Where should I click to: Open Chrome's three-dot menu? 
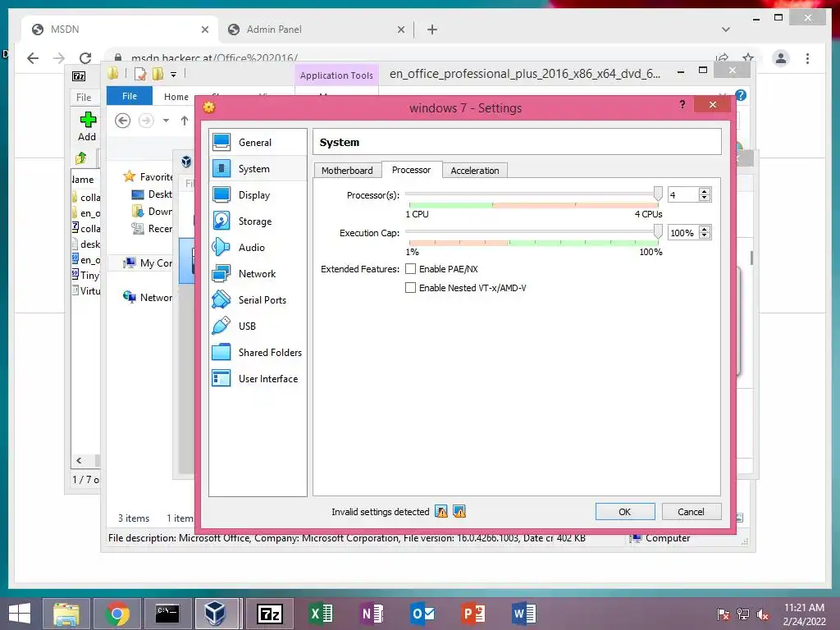pyautogui.click(x=807, y=58)
